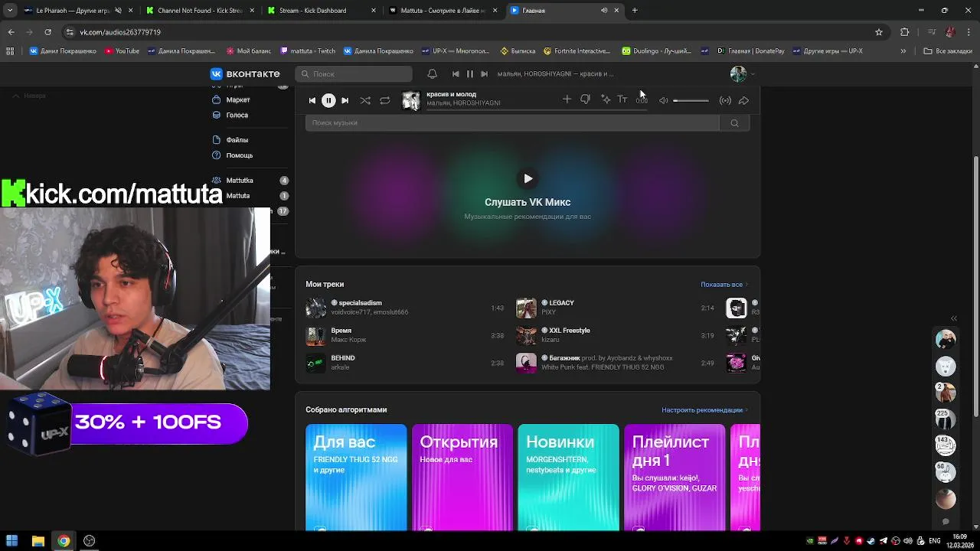Open the chat avatar with 143 badge
The width and height of the screenshot is (980, 551).
(946, 445)
